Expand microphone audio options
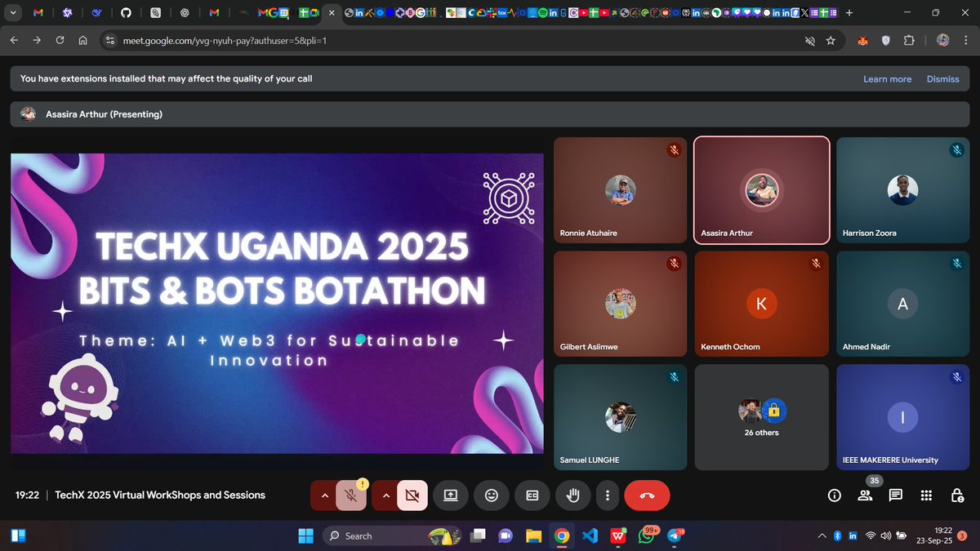980x551 pixels. 325,495
